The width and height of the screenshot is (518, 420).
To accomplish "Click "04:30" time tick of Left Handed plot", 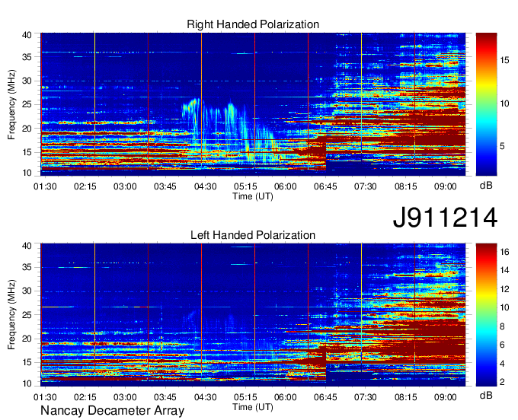I will [x=205, y=397].
